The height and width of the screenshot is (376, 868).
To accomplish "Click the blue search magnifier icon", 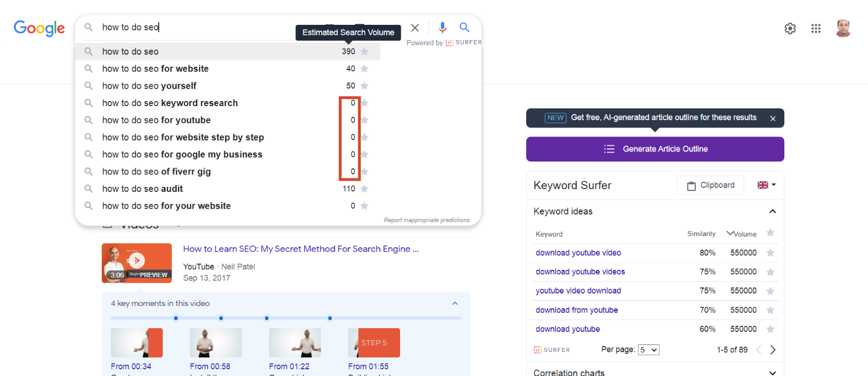I will [464, 28].
